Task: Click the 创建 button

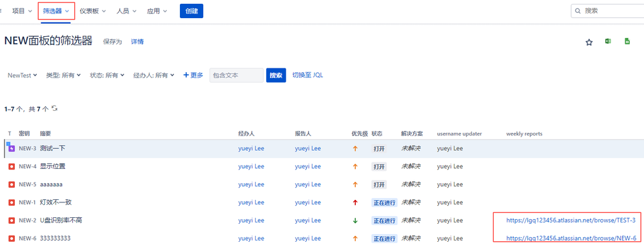Action: 191,11
